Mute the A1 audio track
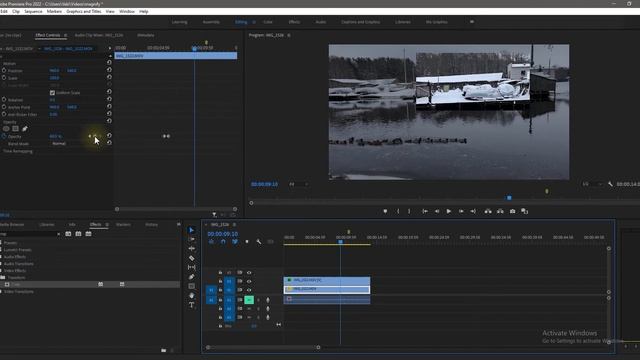This screenshot has width=640, height=360. [249, 300]
